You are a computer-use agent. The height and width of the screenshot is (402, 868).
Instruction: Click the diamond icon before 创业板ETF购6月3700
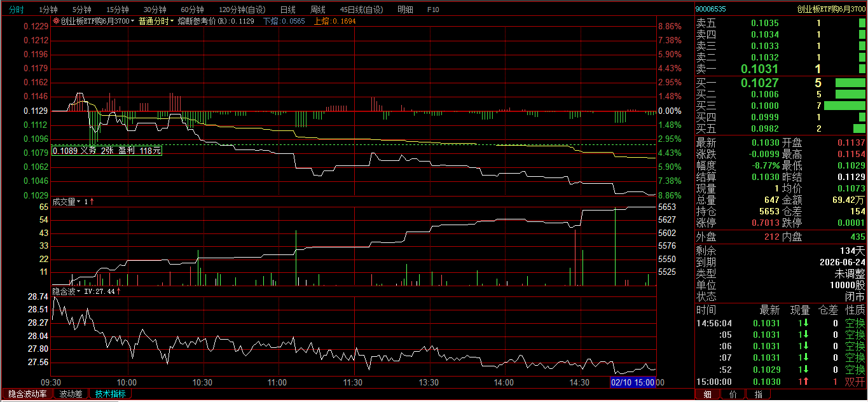pyautogui.click(x=56, y=21)
